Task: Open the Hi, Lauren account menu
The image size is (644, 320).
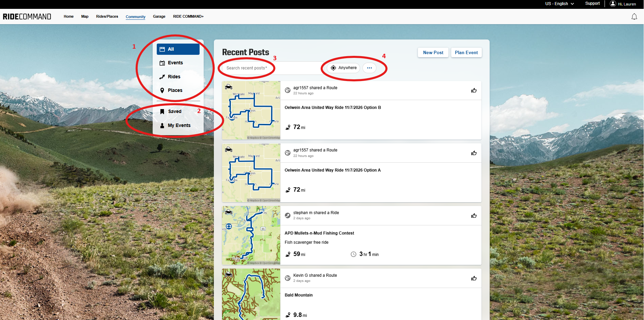Action: [x=627, y=4]
